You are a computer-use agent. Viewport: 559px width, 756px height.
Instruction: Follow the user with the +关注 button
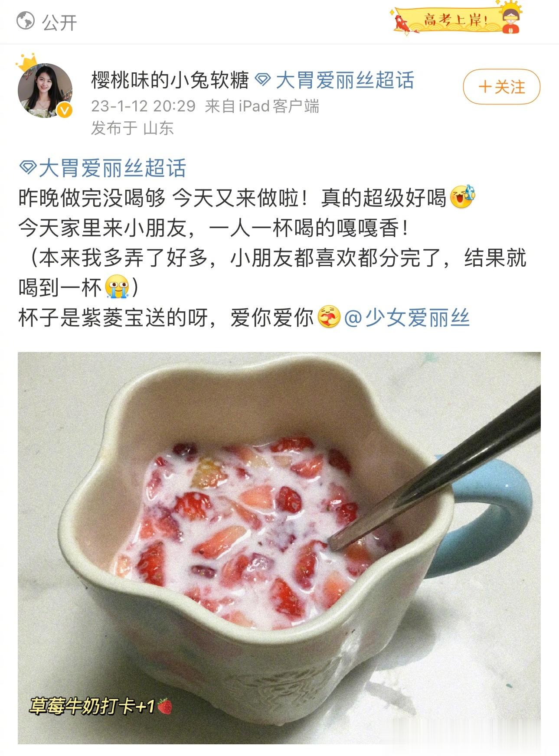tap(501, 87)
